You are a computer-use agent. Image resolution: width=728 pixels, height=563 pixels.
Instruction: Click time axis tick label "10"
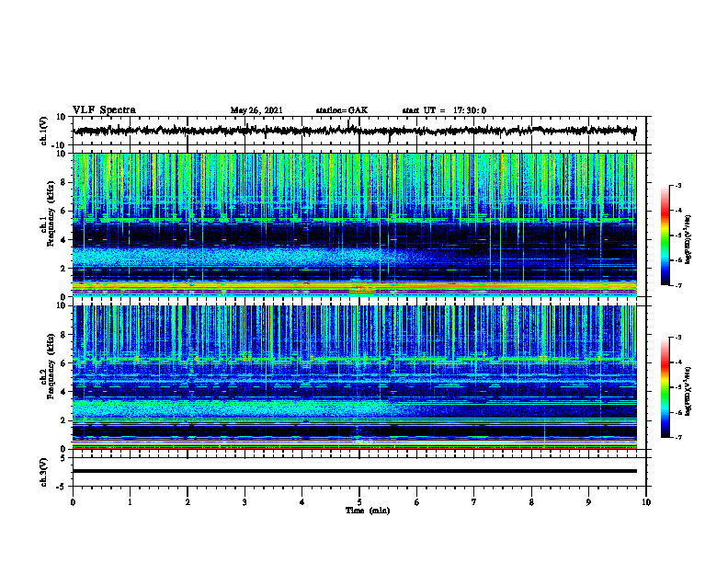pos(646,502)
